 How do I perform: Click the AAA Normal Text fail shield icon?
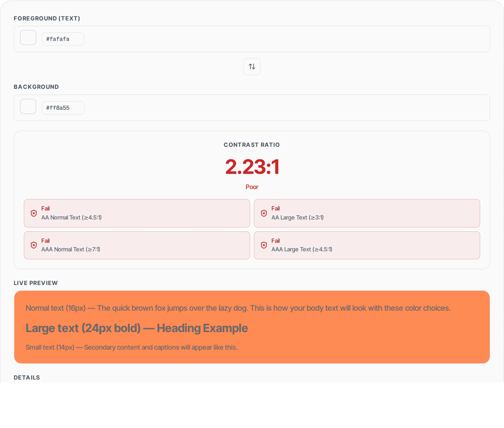click(x=34, y=245)
